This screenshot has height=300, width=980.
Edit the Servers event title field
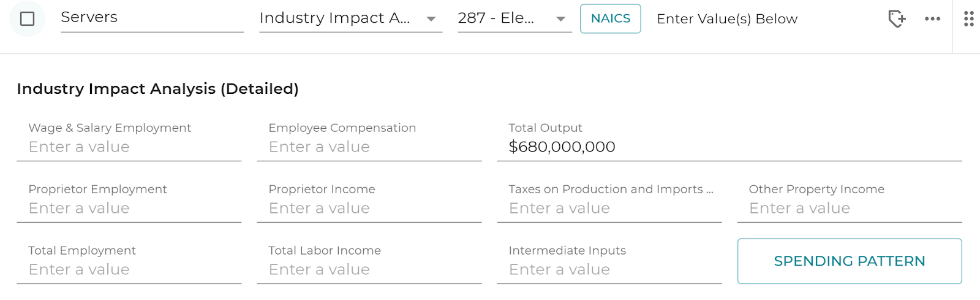(x=152, y=18)
